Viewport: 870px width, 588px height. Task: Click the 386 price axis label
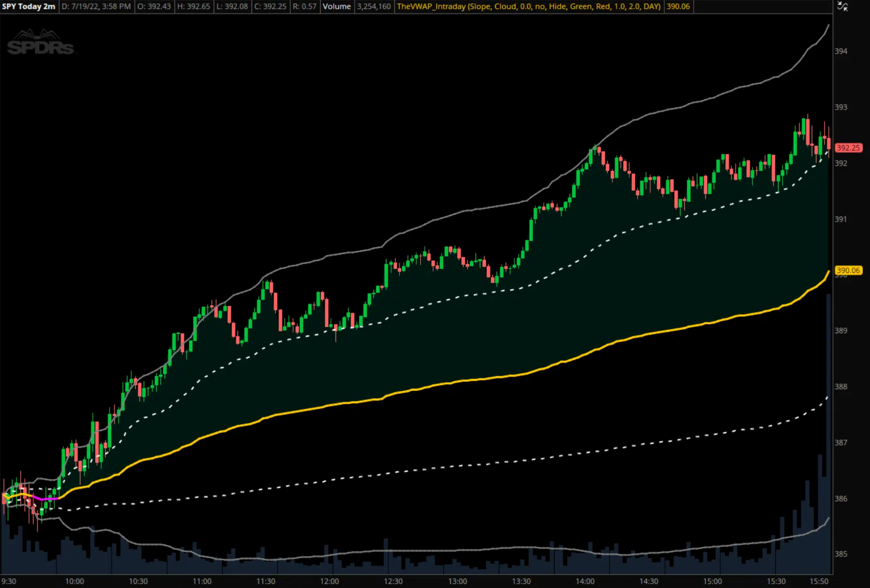click(x=841, y=498)
